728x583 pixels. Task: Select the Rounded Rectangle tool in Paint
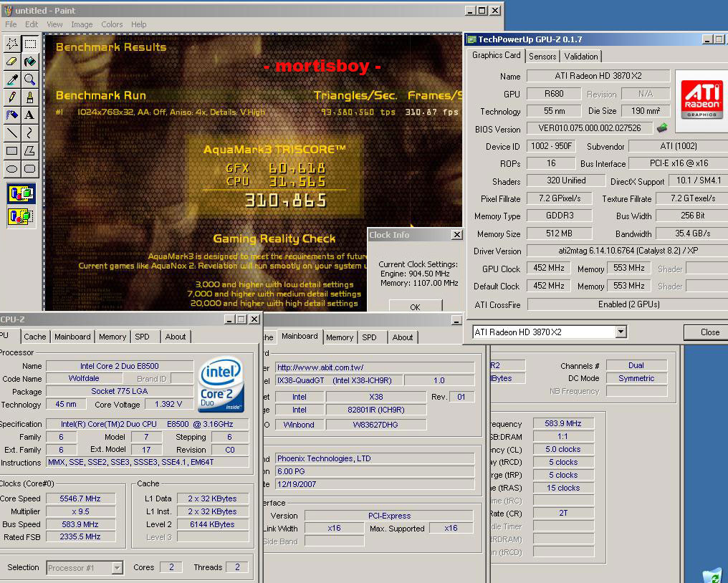30,168
